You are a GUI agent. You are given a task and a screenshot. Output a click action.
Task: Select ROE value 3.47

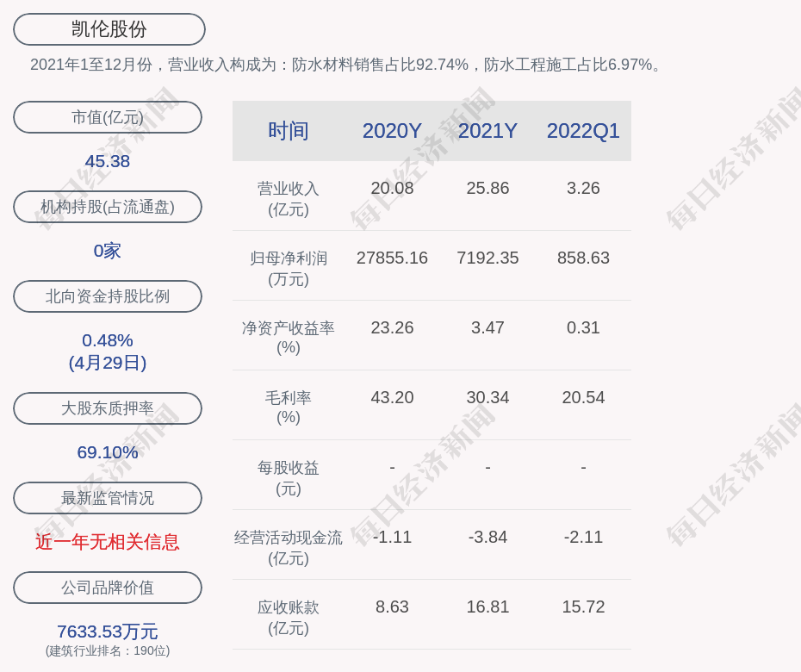point(487,327)
